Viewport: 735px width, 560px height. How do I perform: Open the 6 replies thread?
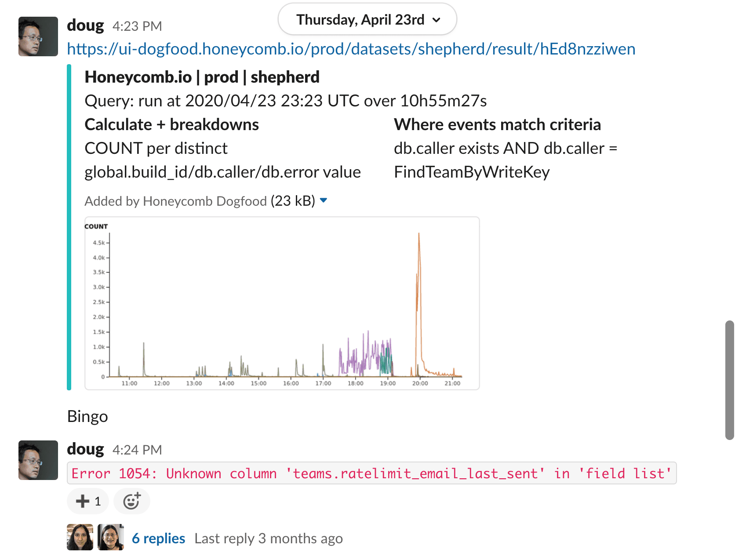(158, 538)
